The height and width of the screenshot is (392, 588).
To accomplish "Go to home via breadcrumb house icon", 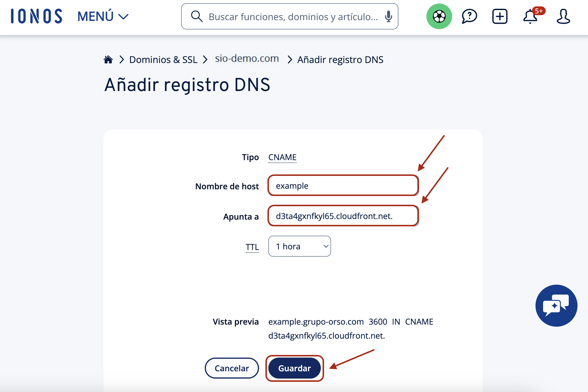I will tap(108, 60).
